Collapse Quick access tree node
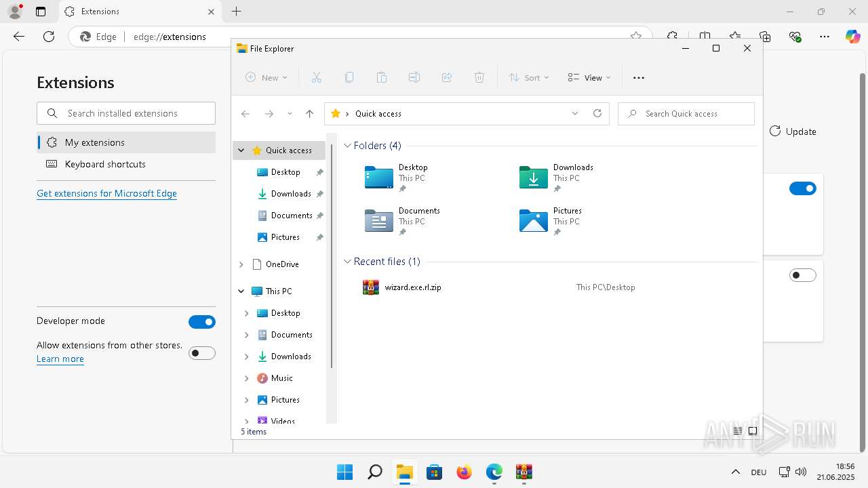 pyautogui.click(x=241, y=150)
